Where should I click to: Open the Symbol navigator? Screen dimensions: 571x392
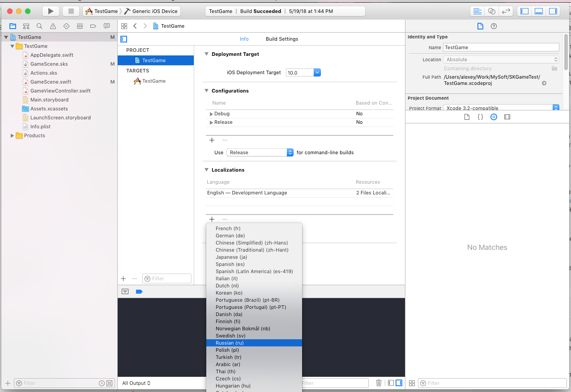(26, 26)
